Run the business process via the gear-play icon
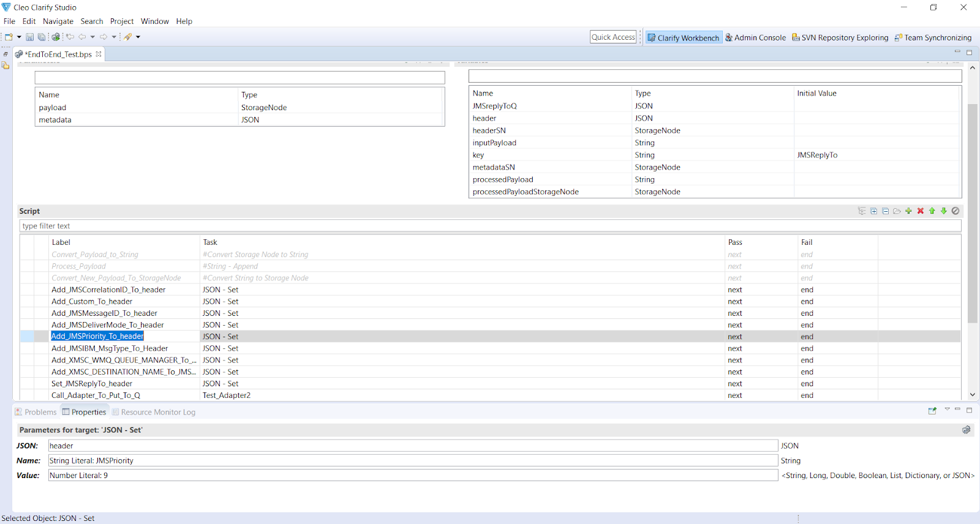980x524 pixels. (56, 37)
